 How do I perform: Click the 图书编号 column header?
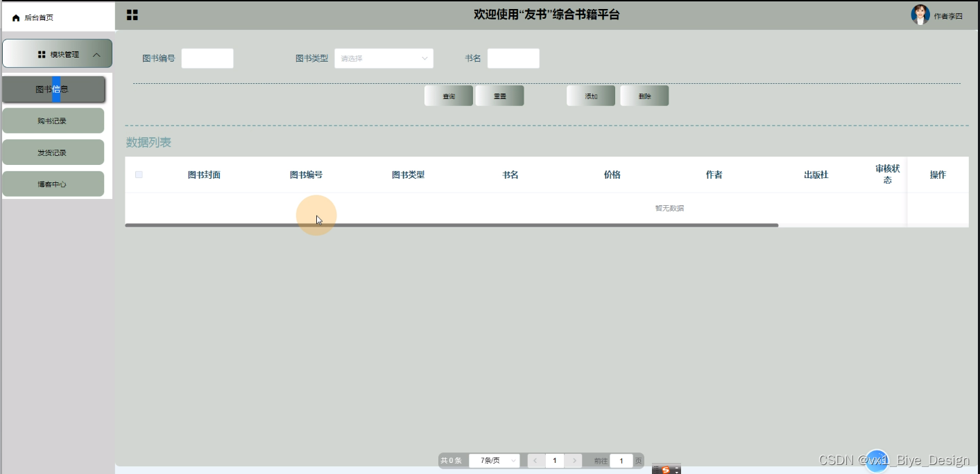click(x=306, y=175)
